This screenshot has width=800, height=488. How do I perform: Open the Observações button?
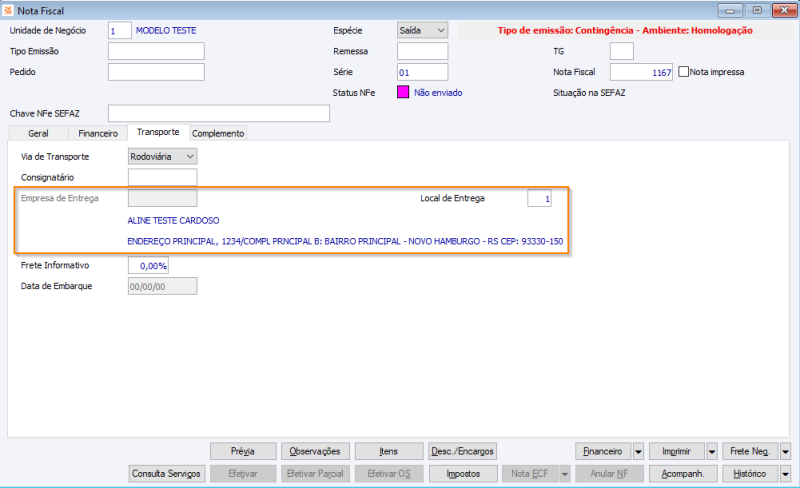tap(315, 451)
